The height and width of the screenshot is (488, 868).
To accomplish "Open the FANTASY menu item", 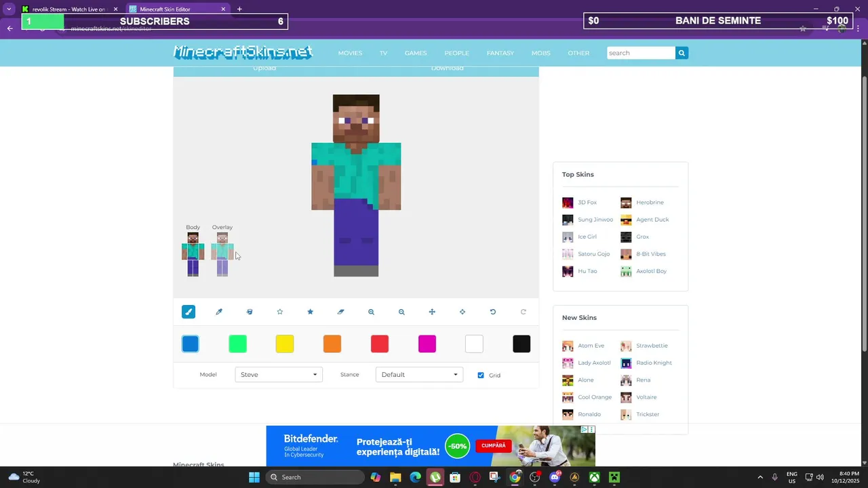I will point(500,53).
